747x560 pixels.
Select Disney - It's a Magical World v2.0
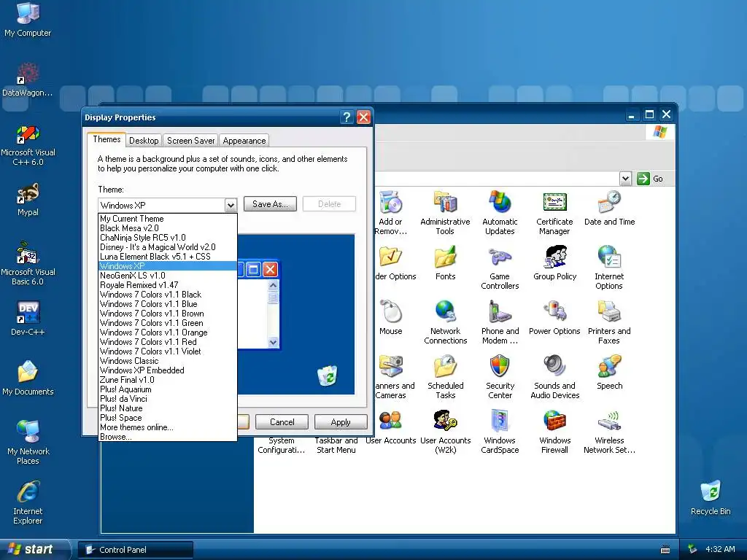pyautogui.click(x=167, y=247)
